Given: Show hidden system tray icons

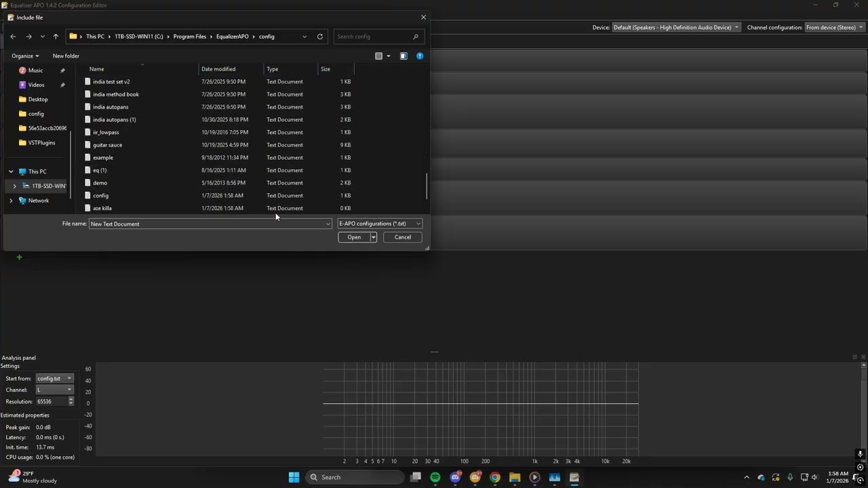Looking at the screenshot, I should pyautogui.click(x=747, y=477).
